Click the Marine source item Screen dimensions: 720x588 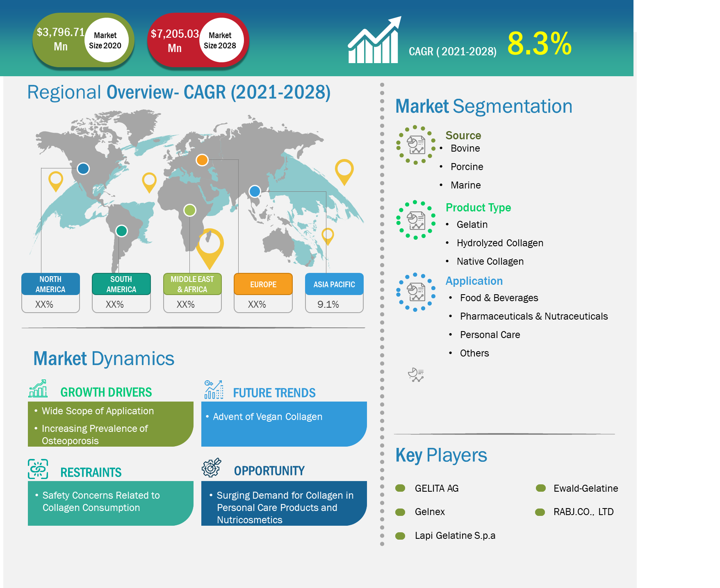465,185
